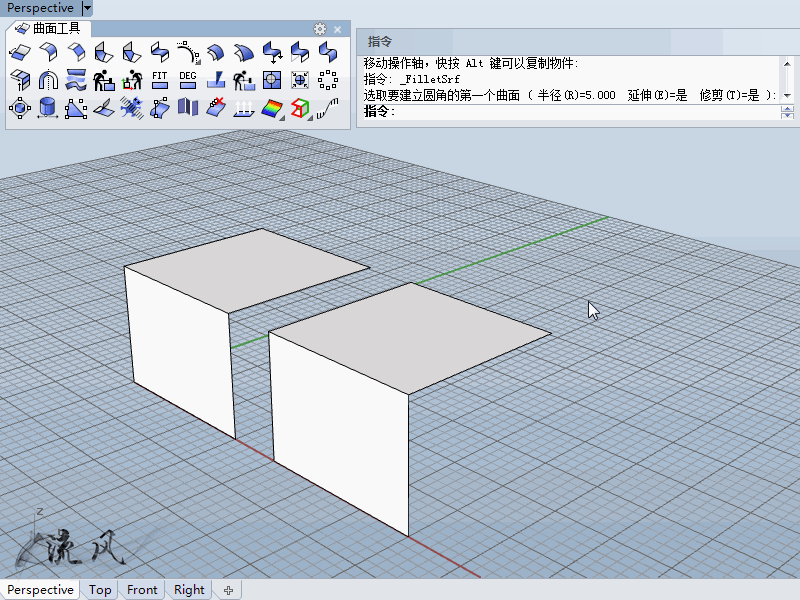Open the surface tools panel gear options
Viewport: 800px width, 600px height.
tap(320, 29)
